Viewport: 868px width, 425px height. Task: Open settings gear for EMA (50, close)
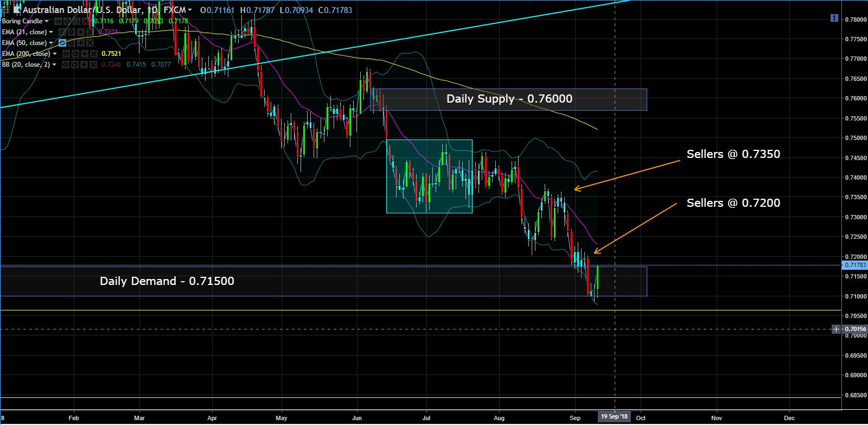coord(71,43)
